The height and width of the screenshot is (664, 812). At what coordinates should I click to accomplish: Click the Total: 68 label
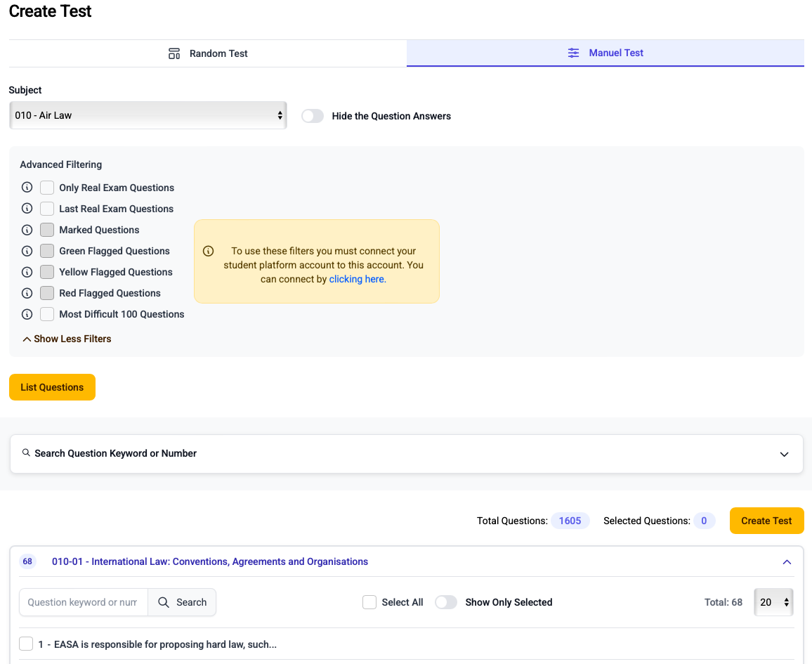coord(723,602)
